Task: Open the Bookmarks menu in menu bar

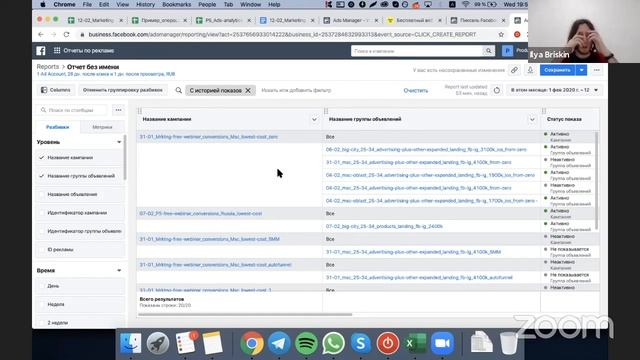Action: pos(176,4)
